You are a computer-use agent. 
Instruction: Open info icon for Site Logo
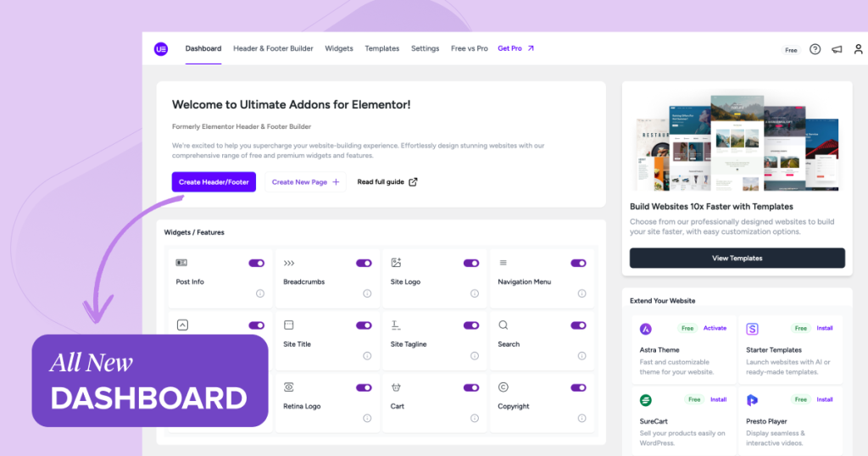tap(475, 293)
